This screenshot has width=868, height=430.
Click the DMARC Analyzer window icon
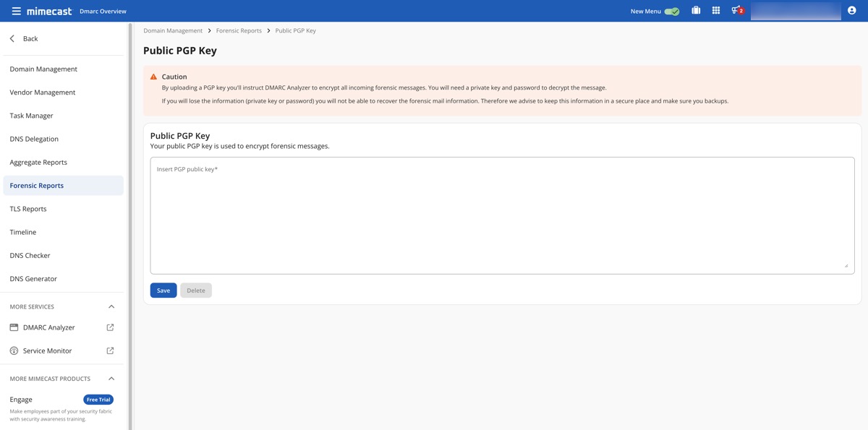(x=14, y=327)
